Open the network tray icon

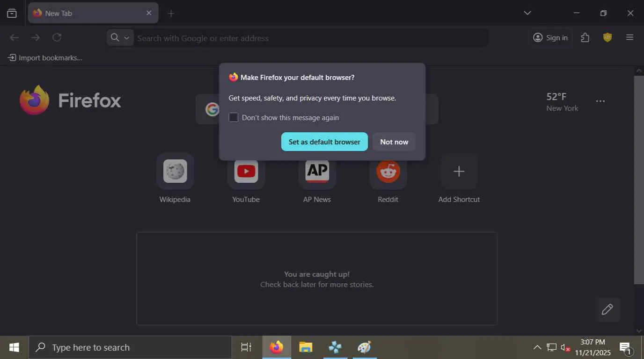coord(552,347)
